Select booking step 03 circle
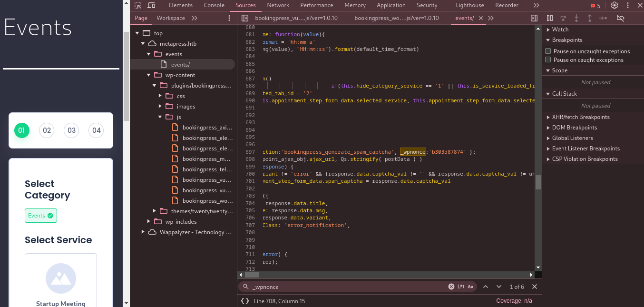644x307 pixels. [71, 130]
